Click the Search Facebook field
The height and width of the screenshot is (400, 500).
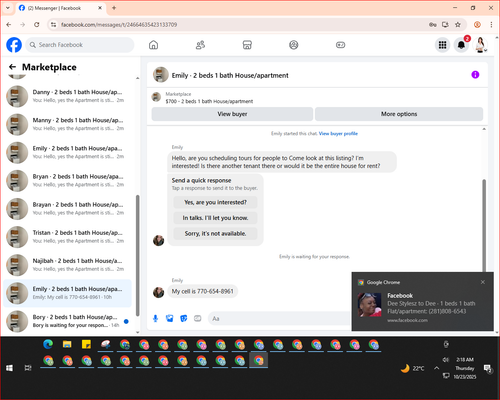(80, 45)
